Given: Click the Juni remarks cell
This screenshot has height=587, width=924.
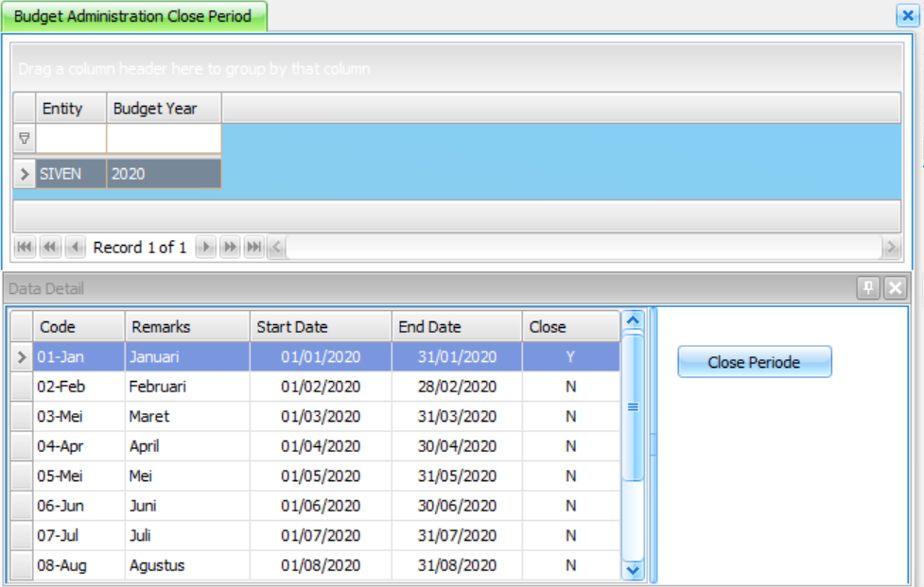Looking at the screenshot, I should (x=187, y=506).
